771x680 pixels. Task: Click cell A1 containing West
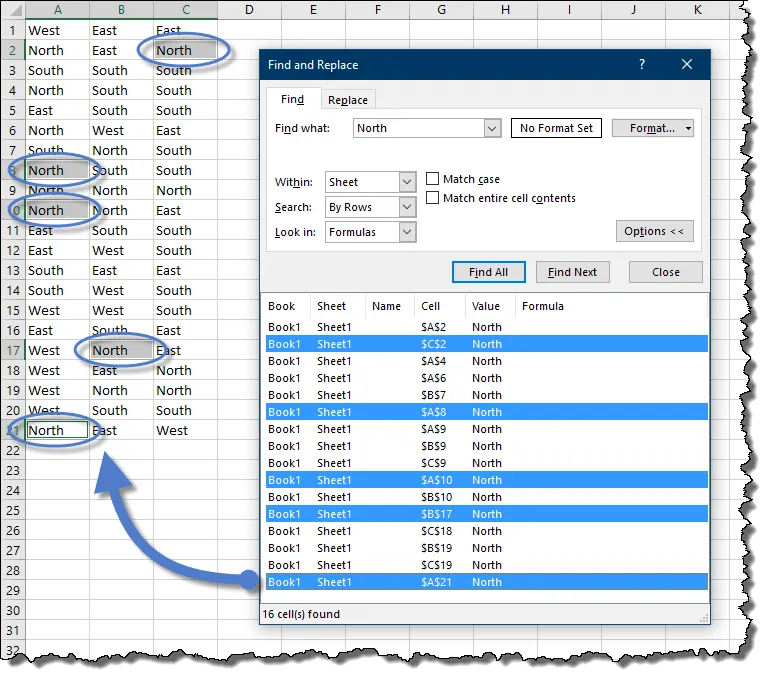click(58, 30)
